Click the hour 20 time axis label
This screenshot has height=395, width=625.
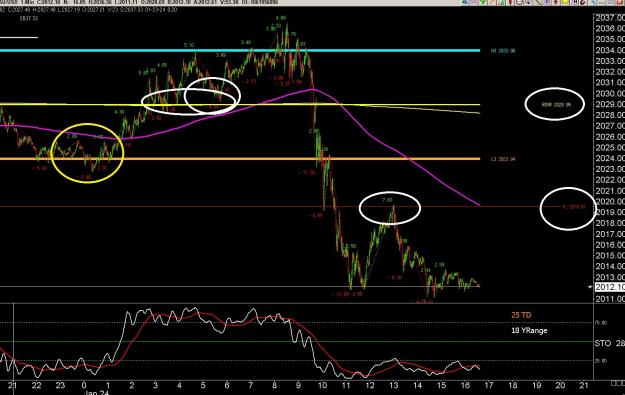coord(560,385)
